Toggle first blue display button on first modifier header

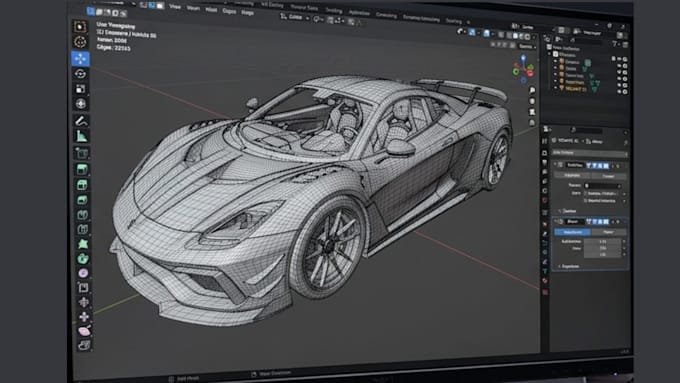589,166
